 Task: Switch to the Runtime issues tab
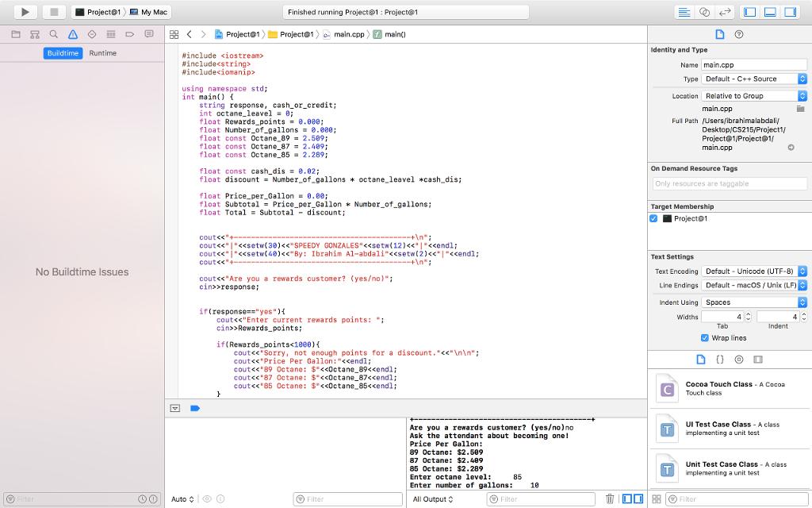[x=102, y=53]
